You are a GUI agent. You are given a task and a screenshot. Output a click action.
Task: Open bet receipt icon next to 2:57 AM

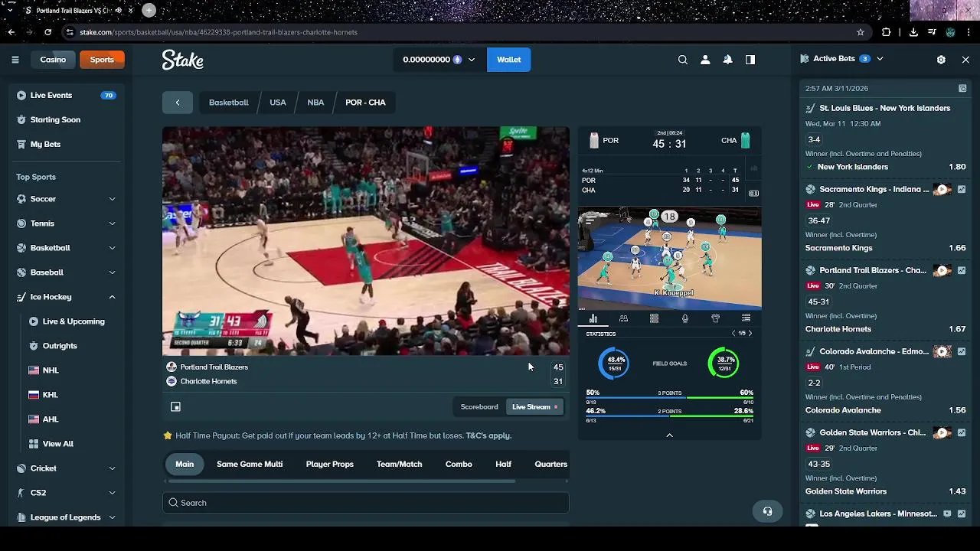coord(962,89)
